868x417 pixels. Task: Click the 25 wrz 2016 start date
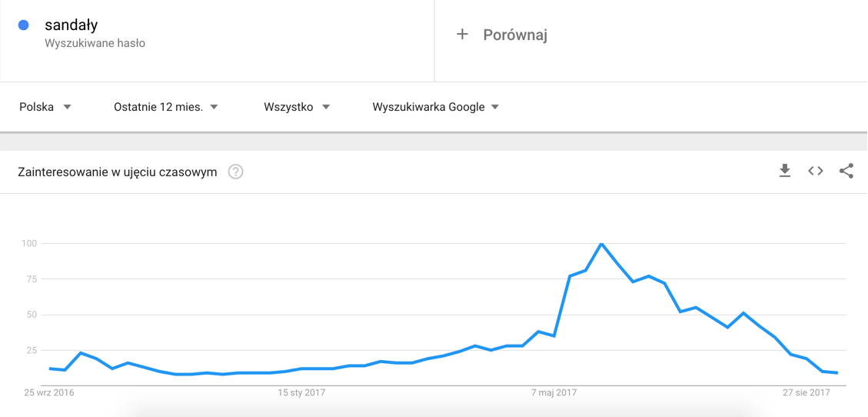point(49,392)
